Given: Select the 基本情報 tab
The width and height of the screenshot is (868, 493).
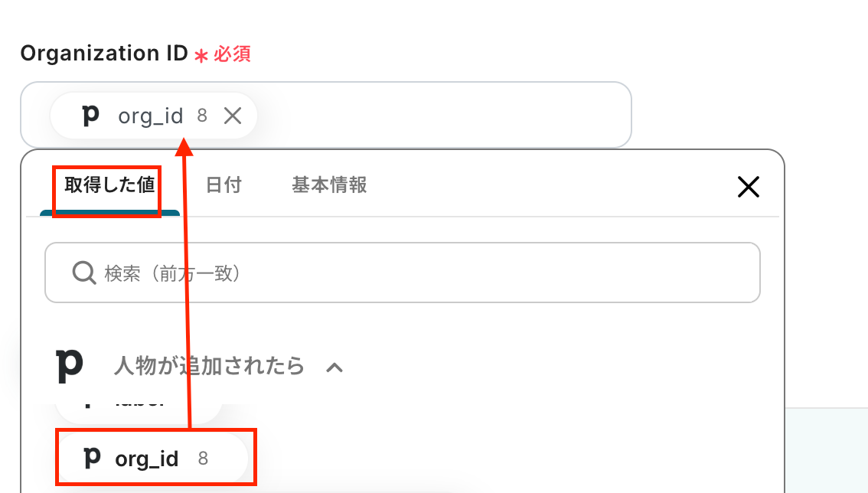Looking at the screenshot, I should click(x=329, y=185).
